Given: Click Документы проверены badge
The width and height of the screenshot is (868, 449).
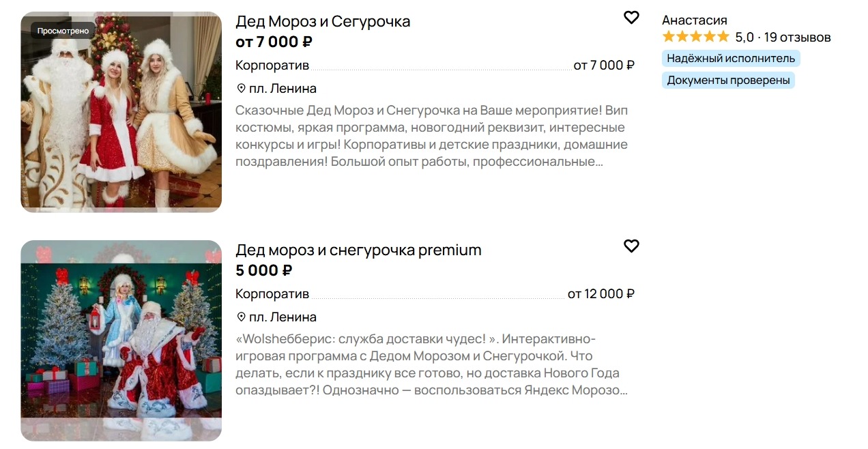Looking at the screenshot, I should click(728, 81).
